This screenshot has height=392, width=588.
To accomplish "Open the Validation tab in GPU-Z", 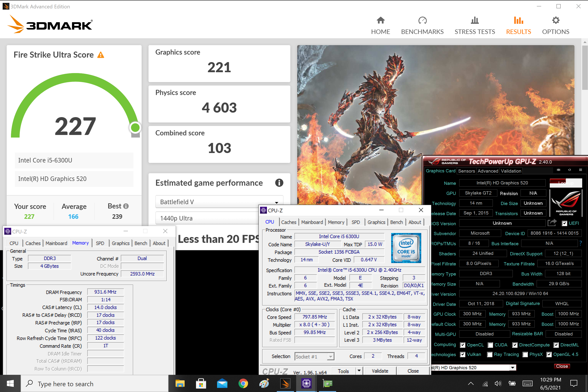I will pyautogui.click(x=511, y=171).
